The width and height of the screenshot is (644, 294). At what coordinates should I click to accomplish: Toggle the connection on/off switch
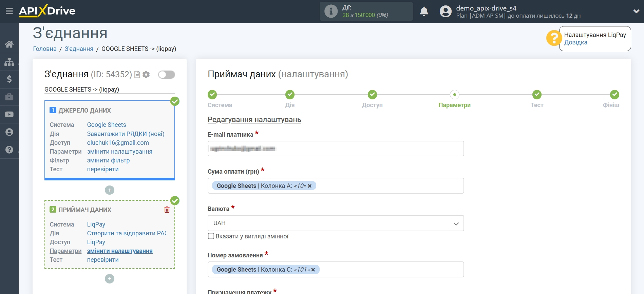pos(167,75)
